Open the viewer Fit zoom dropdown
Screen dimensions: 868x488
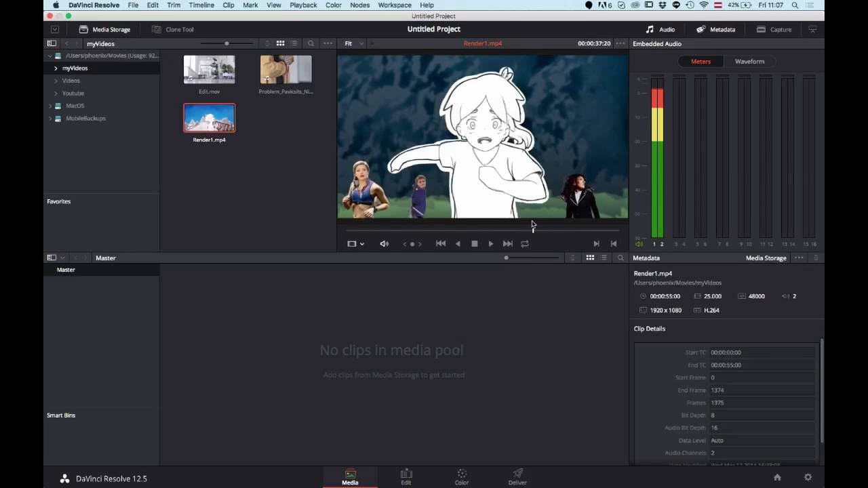coord(354,43)
